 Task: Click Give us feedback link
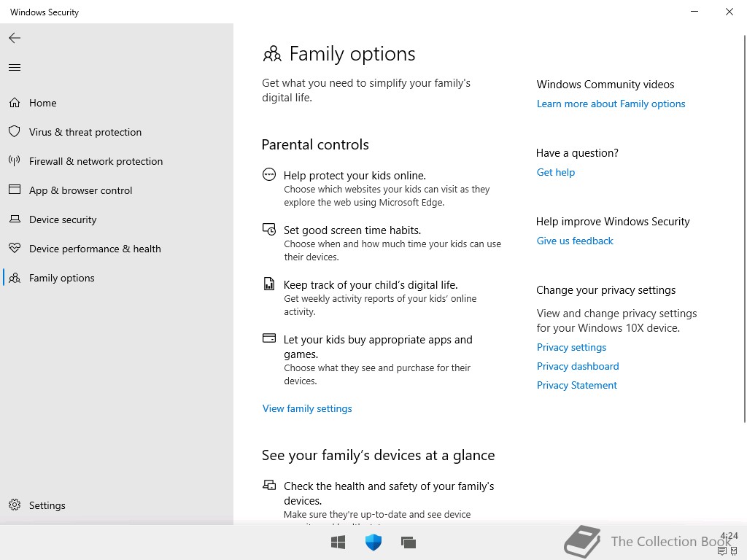coord(575,241)
